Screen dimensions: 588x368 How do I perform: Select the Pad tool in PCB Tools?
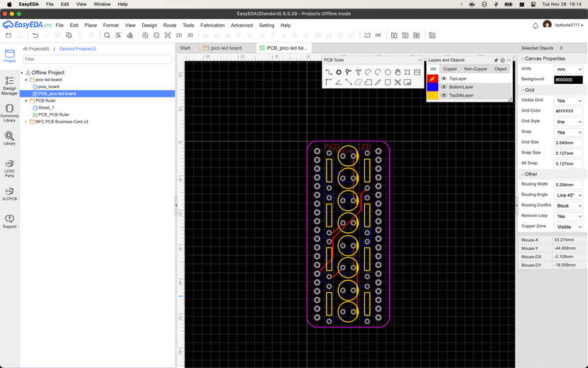[339, 72]
